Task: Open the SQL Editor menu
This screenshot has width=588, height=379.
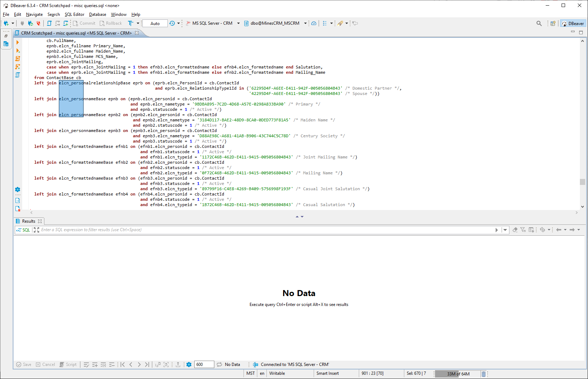Action: [74, 14]
